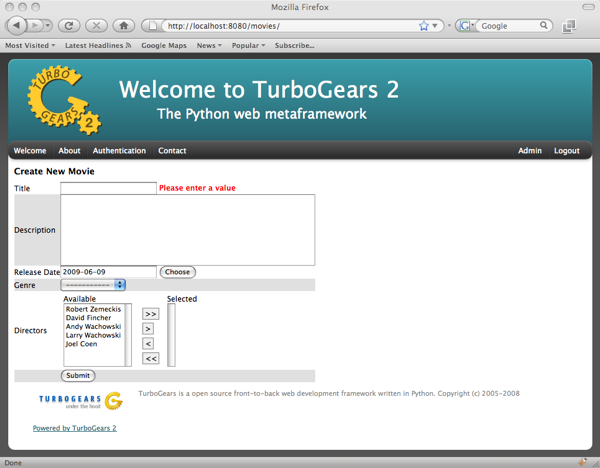Stop loading with the X toolbar icon
This screenshot has width=600, height=468.
[x=96, y=26]
